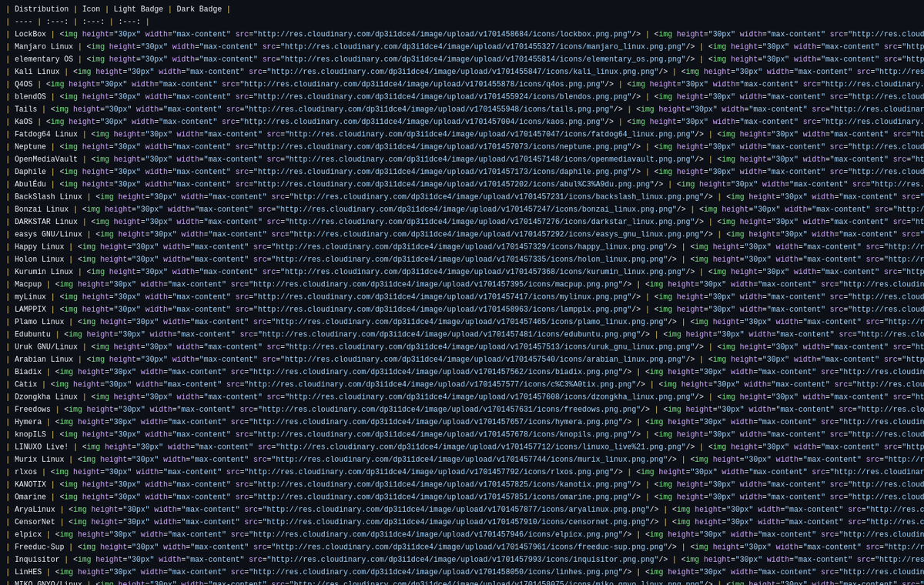This screenshot has height=585, width=924.
Task: Click the 'elpicx' name at row start
Action: pos(28,534)
